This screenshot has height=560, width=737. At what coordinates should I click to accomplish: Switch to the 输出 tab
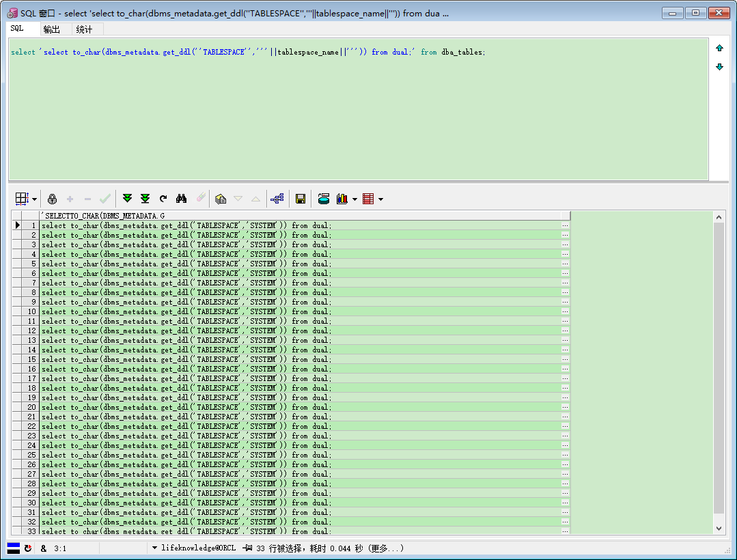click(x=51, y=29)
